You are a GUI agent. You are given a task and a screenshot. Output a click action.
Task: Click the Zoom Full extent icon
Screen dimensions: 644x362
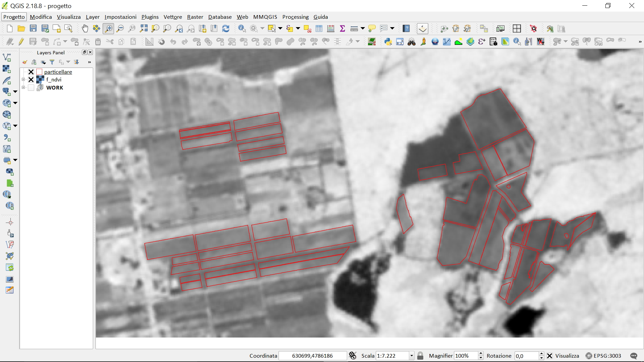coord(144,29)
